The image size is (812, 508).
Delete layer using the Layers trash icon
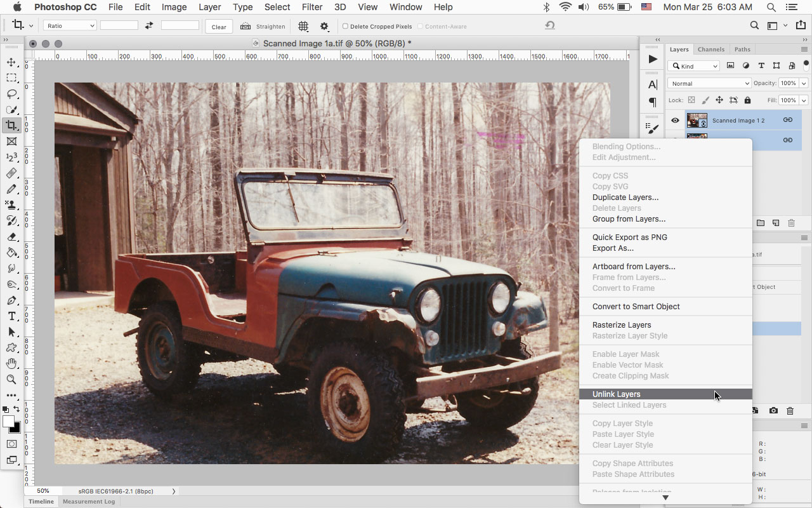[791, 223]
